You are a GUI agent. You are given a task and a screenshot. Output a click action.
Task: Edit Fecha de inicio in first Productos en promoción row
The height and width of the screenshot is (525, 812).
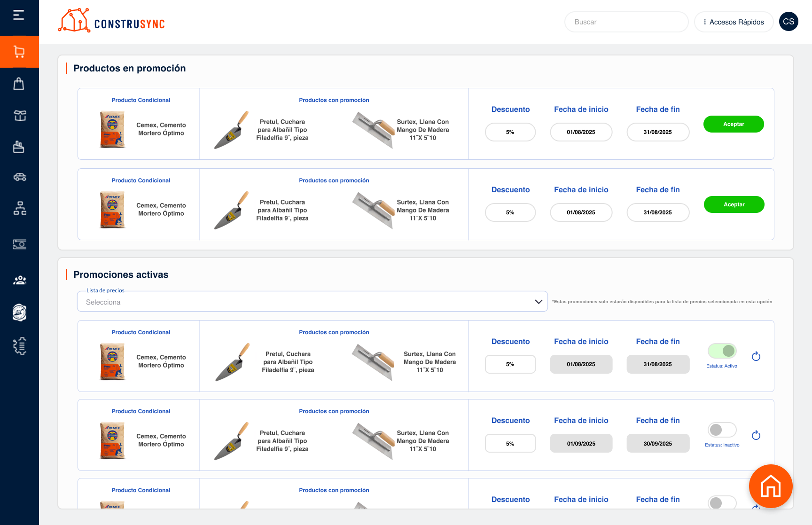pyautogui.click(x=581, y=132)
